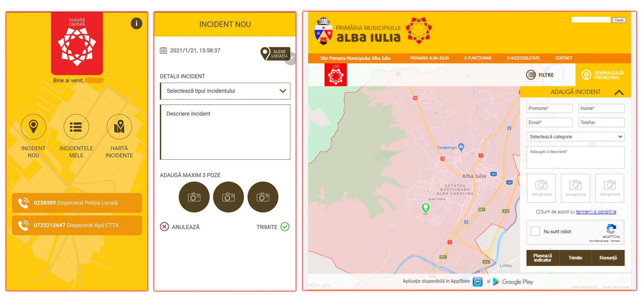
Task: Tap the info icon on welcome screen
Action: [x=136, y=23]
